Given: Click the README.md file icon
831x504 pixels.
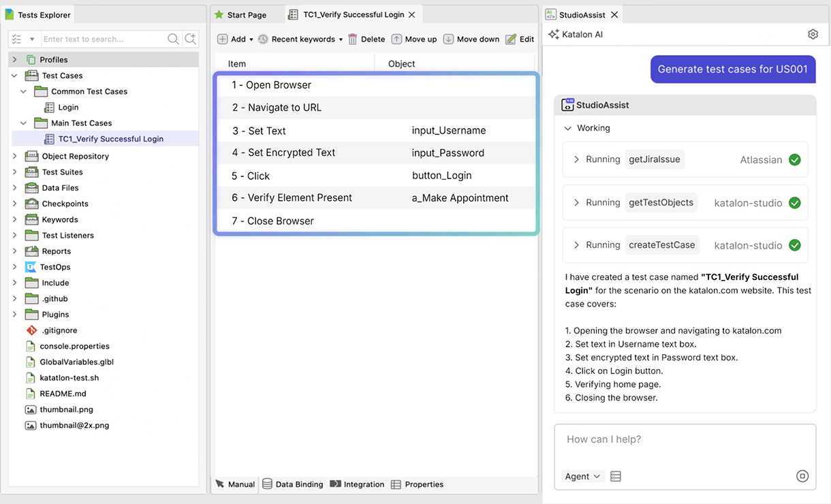Looking at the screenshot, I should point(31,394).
